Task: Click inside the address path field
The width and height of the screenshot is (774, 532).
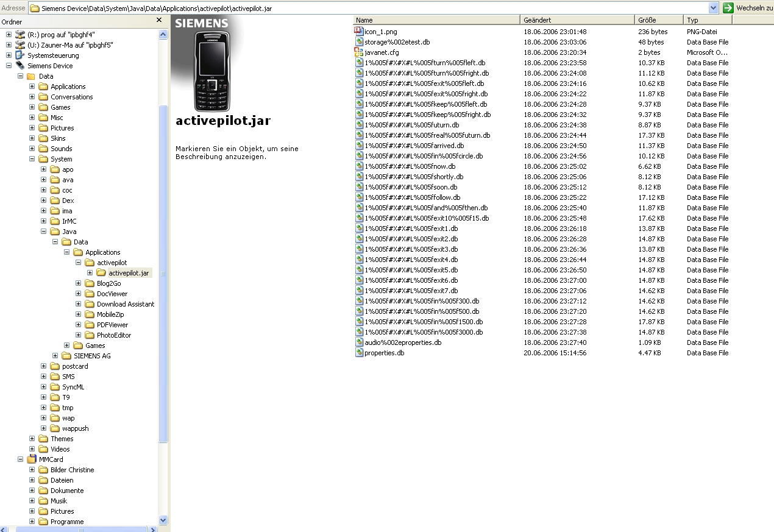Action: coord(374,8)
